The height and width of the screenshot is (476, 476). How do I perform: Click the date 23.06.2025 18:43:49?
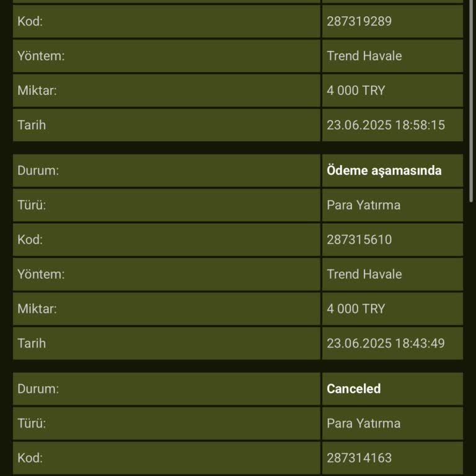pyautogui.click(x=386, y=343)
